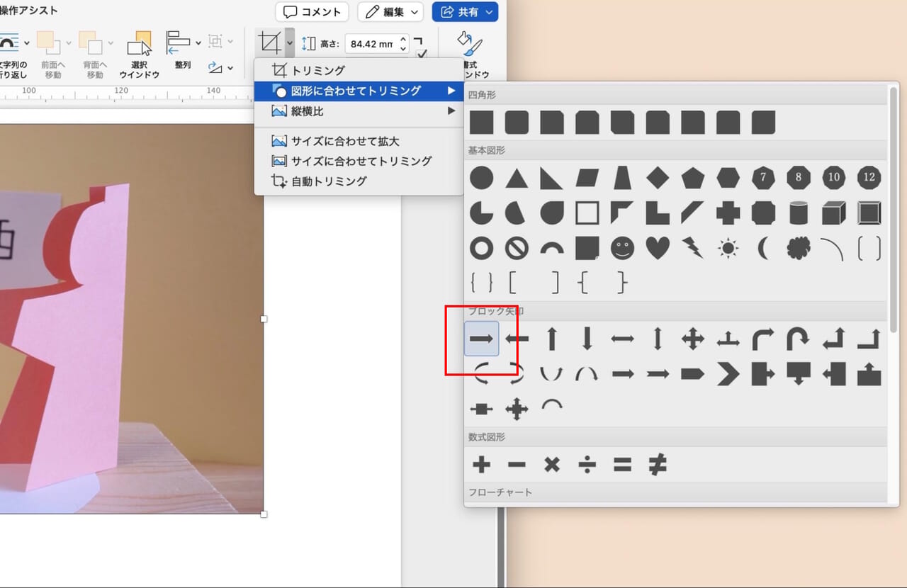Screen dimensions: 907x588
Task: Select the smiley face shape
Action: pos(622,249)
